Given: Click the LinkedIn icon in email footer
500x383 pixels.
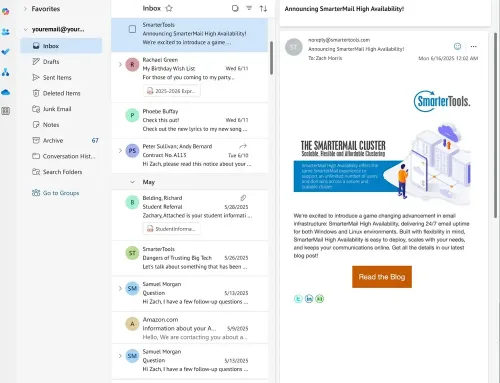Looking at the screenshot, I should (x=309, y=299).
